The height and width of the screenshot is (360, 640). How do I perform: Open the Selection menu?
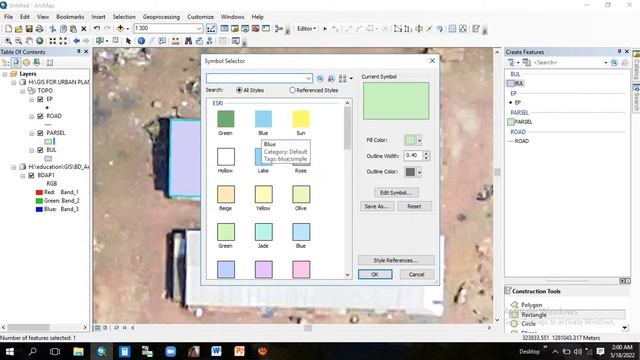(x=124, y=17)
